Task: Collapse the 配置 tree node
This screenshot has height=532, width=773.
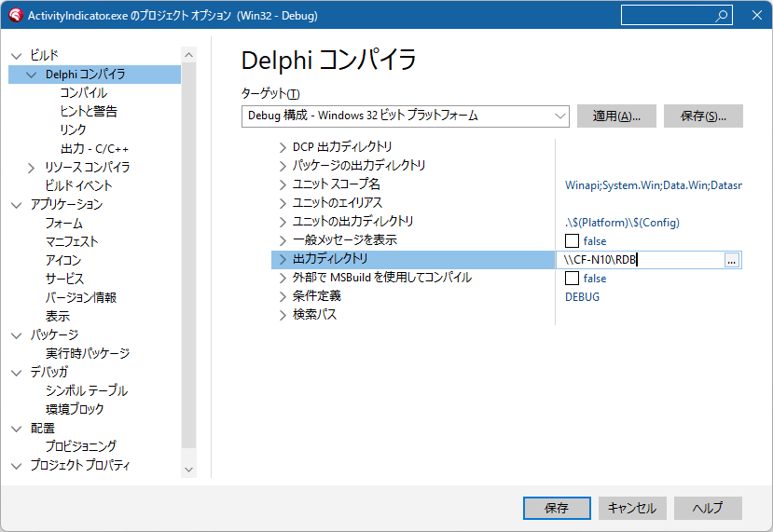Action: (16, 429)
